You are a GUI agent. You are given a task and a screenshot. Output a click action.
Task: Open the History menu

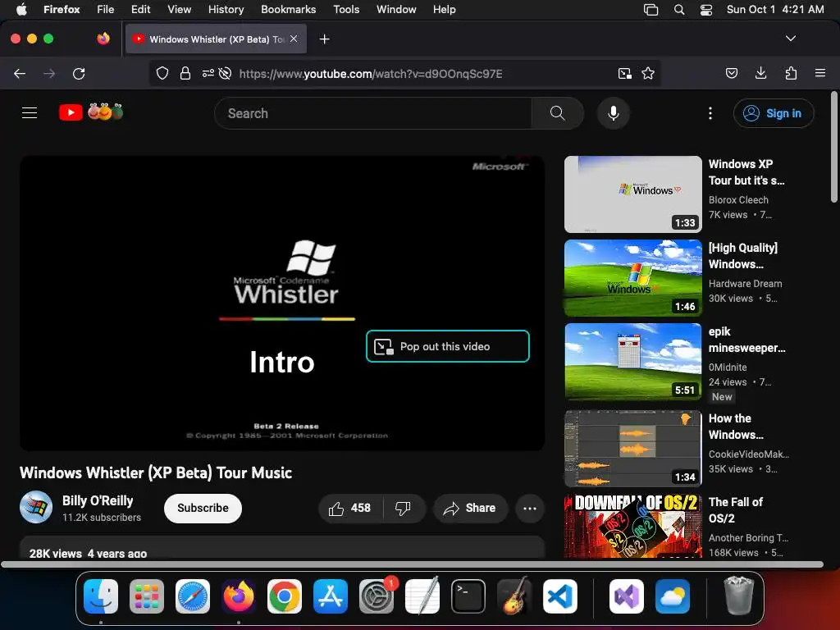point(226,10)
